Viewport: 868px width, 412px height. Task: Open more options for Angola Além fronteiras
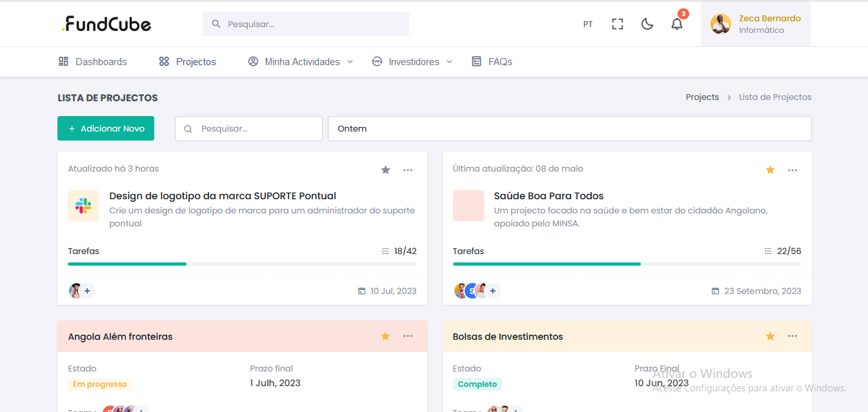(408, 336)
